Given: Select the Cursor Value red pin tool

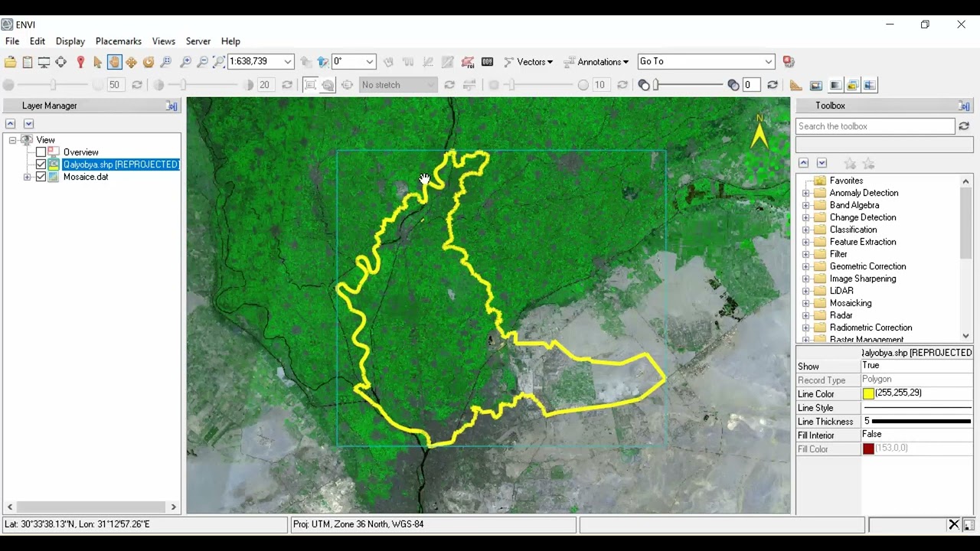Looking at the screenshot, I should 80,62.
